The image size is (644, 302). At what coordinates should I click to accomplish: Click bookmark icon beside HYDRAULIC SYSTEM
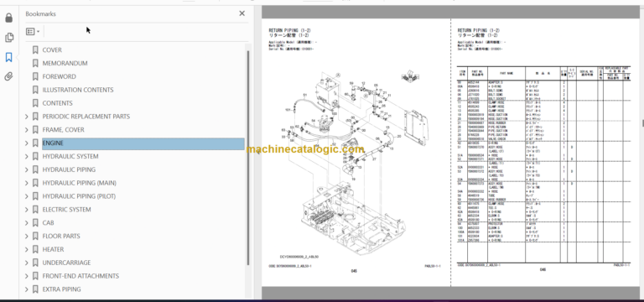pyautogui.click(x=35, y=157)
